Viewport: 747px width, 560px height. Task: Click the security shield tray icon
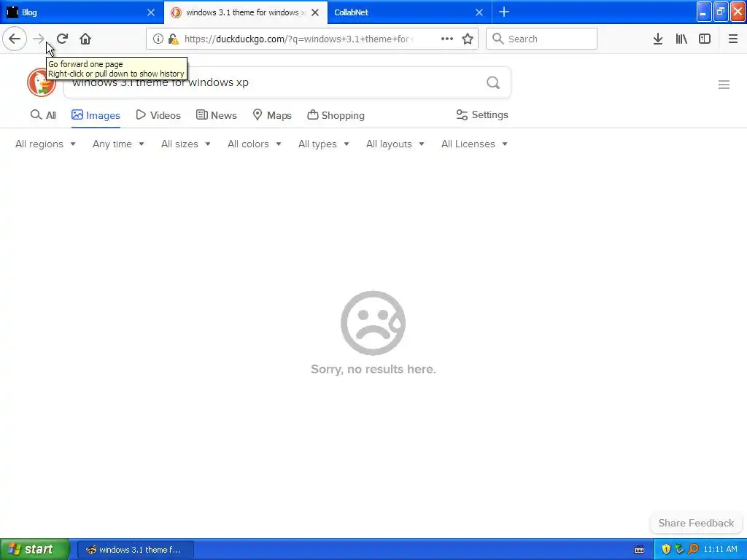point(666,549)
